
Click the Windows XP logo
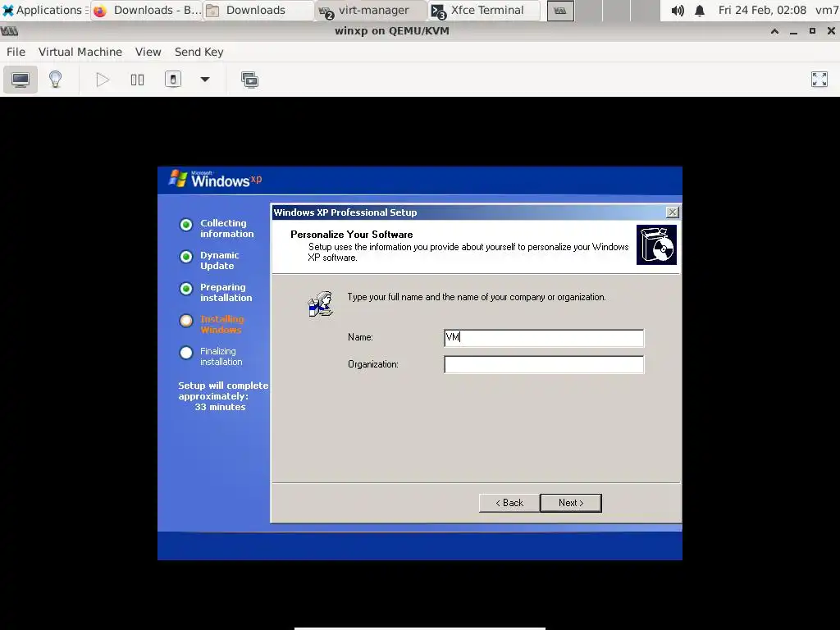216,179
